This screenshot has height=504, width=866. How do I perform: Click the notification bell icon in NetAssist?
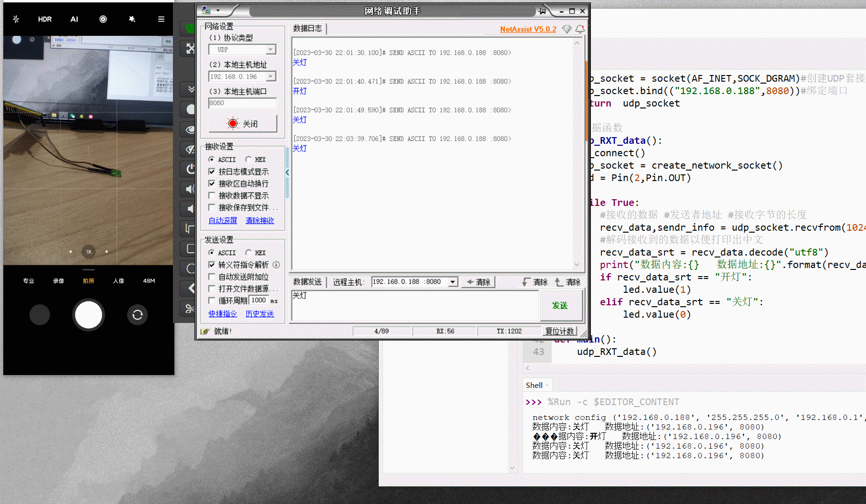pyautogui.click(x=580, y=29)
